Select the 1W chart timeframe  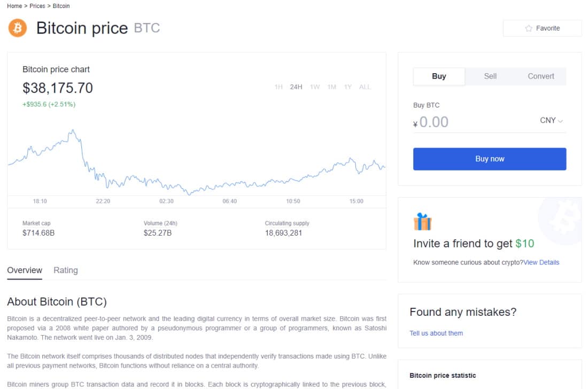pos(314,87)
